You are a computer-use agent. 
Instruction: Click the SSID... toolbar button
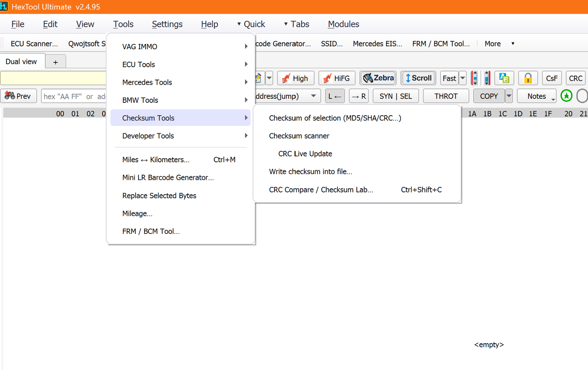pos(332,44)
